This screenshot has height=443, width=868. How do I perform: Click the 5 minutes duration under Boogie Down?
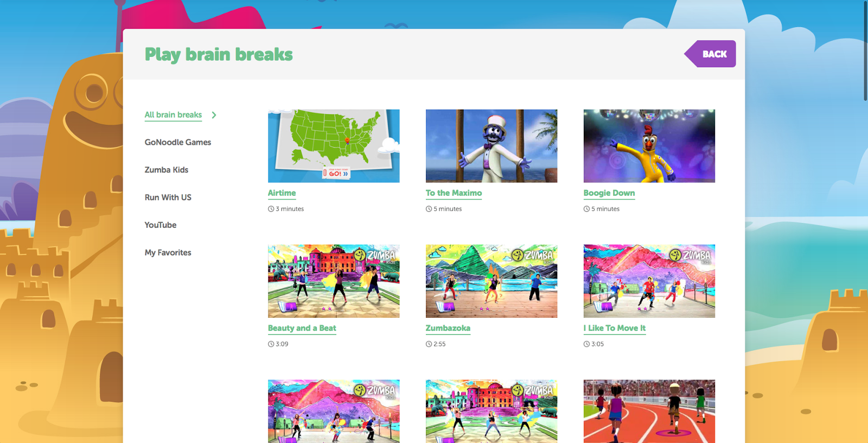[605, 209]
